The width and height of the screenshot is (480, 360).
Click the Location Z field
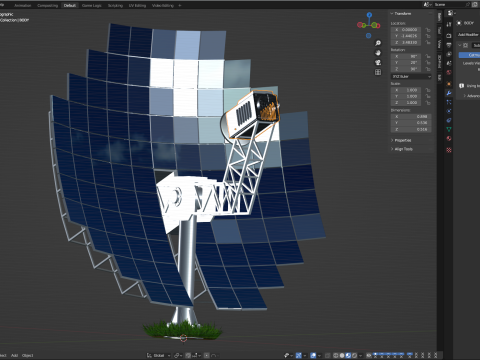[x=406, y=42]
